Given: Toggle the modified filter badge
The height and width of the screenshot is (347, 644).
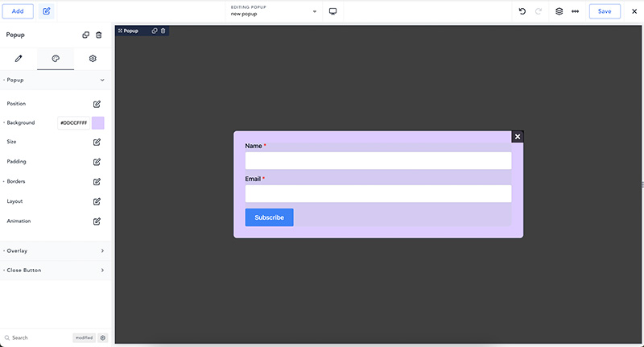Looking at the screenshot, I should tap(85, 337).
